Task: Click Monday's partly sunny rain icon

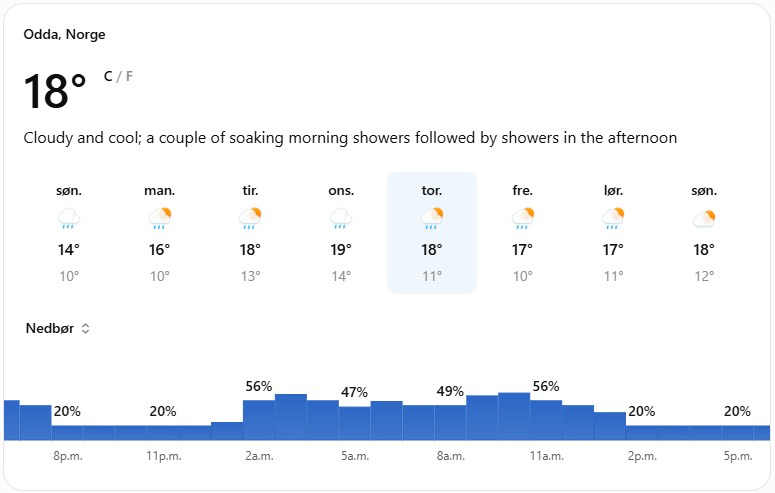Action: (160, 218)
